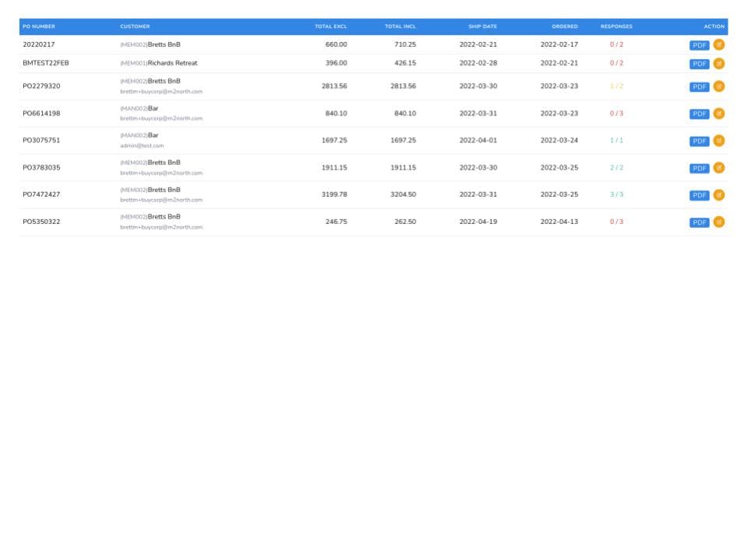View PDF of purchase order PO7472427

pos(700,195)
